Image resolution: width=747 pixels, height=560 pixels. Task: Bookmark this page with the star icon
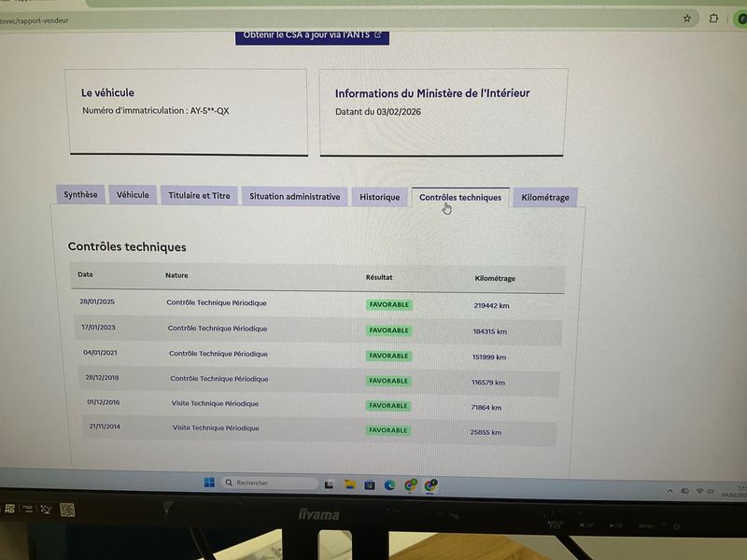687,18
